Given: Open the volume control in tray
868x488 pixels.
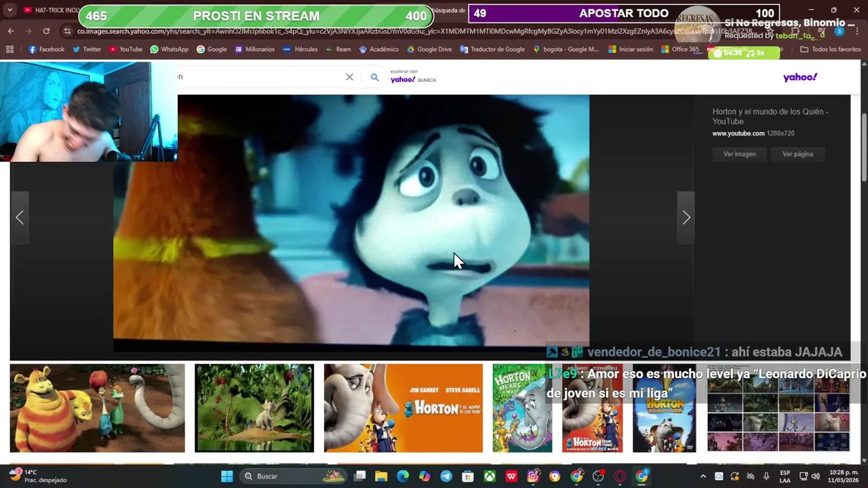Looking at the screenshot, I should tap(816, 476).
